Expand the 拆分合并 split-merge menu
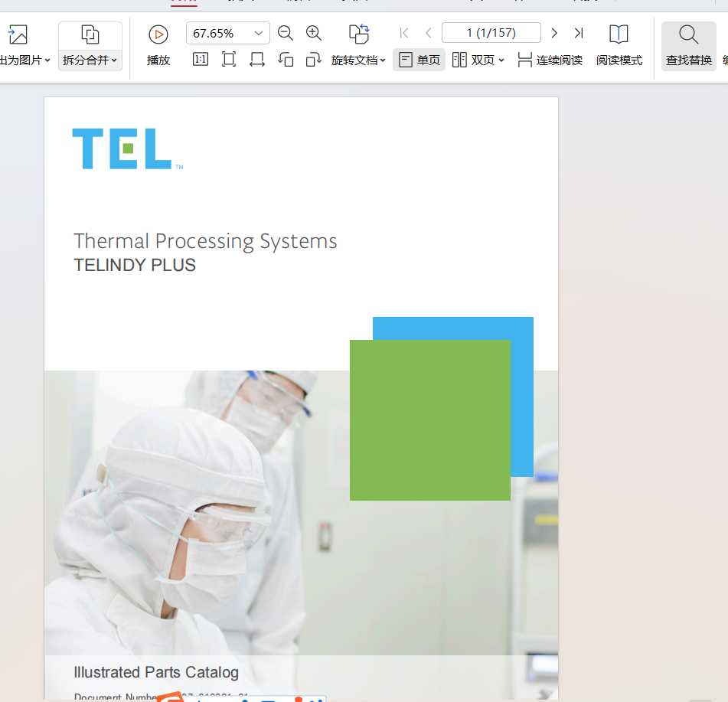728x702 pixels. click(x=90, y=46)
